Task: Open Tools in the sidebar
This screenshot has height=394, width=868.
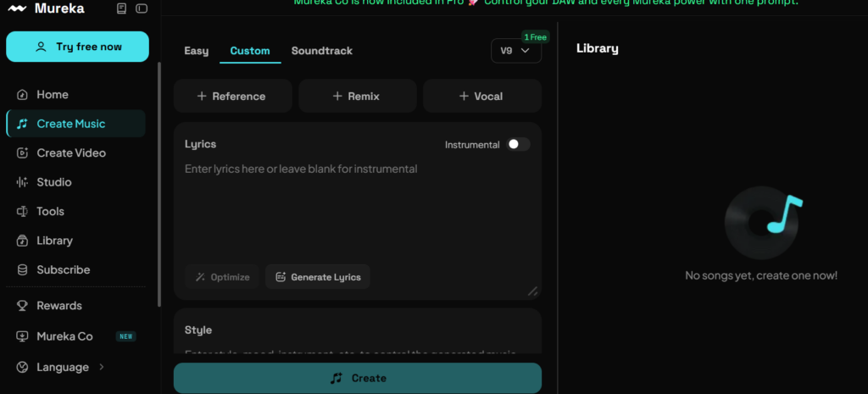Action: [x=75, y=211]
